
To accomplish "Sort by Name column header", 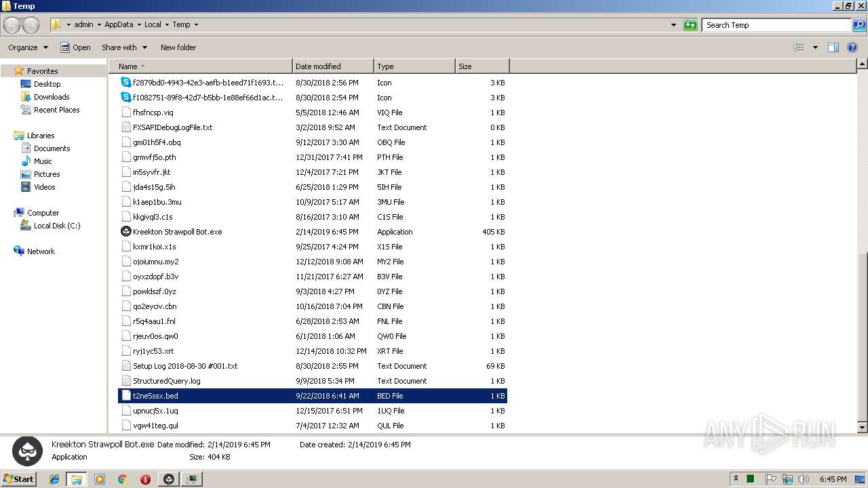I will click(x=201, y=66).
